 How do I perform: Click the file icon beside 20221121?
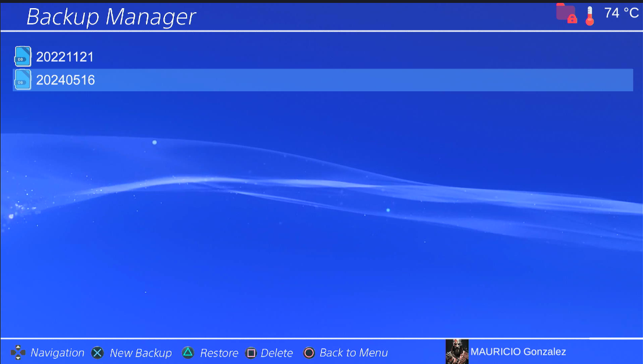(x=22, y=57)
